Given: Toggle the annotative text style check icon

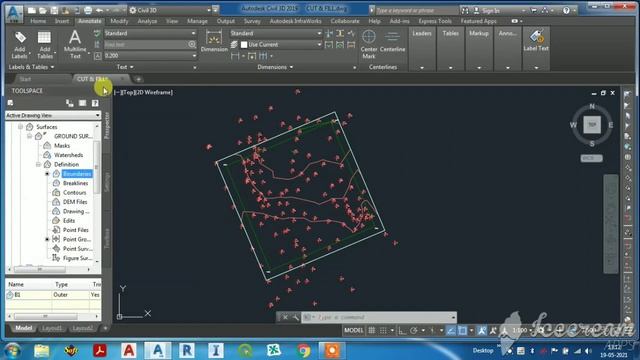Looking at the screenshot, I should tap(97, 33).
